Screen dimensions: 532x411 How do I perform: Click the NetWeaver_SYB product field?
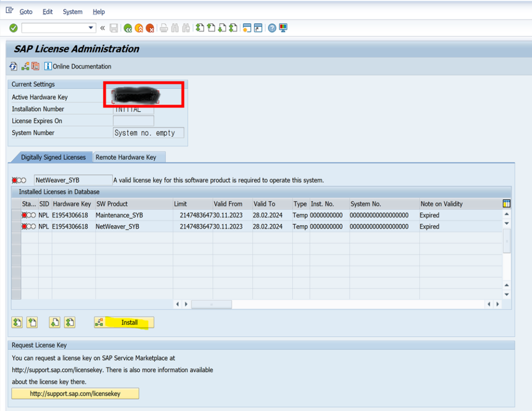click(73, 180)
